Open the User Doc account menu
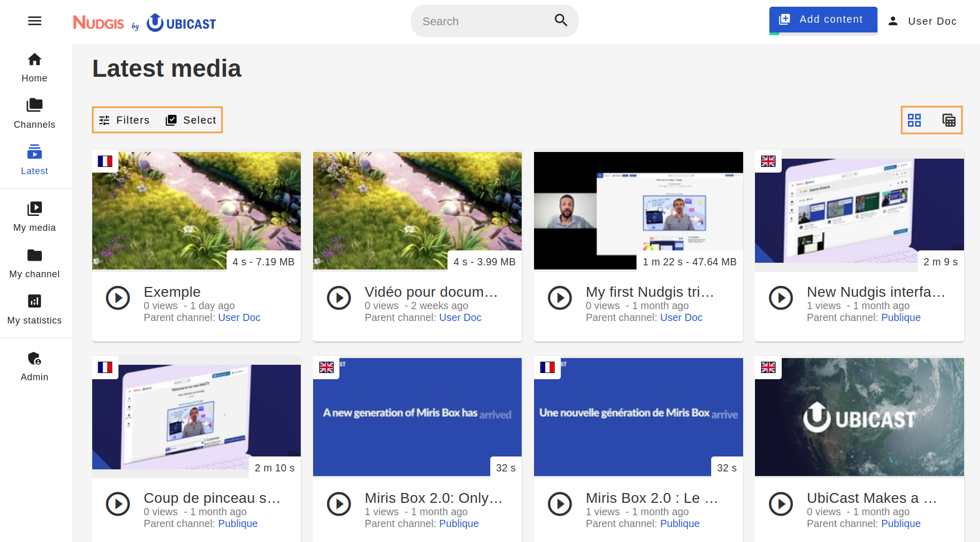The width and height of the screenshot is (980, 542). tap(922, 21)
